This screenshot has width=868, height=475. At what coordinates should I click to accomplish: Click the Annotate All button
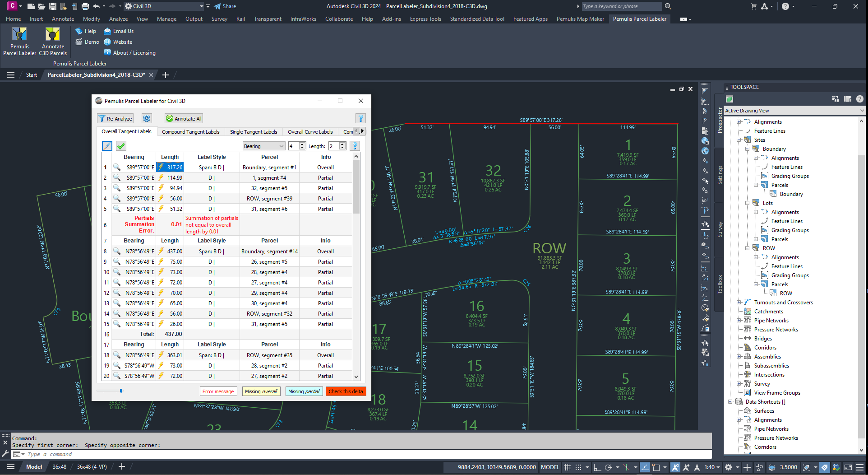(x=184, y=118)
